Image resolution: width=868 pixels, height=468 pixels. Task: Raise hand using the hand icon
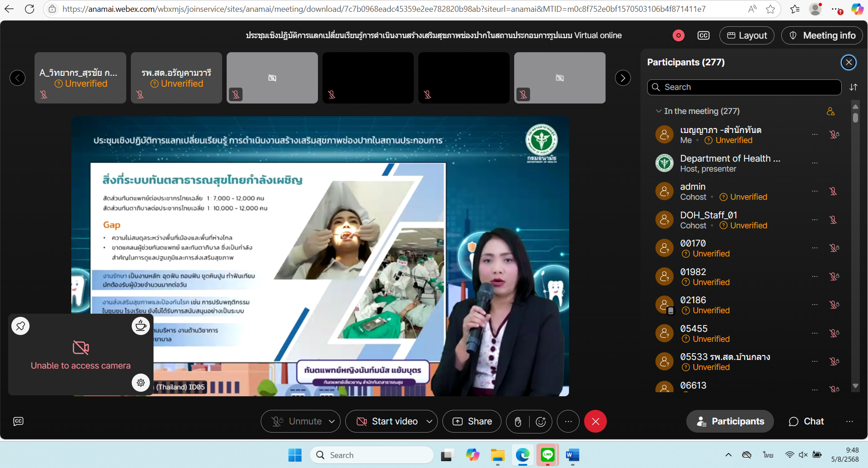(x=518, y=422)
